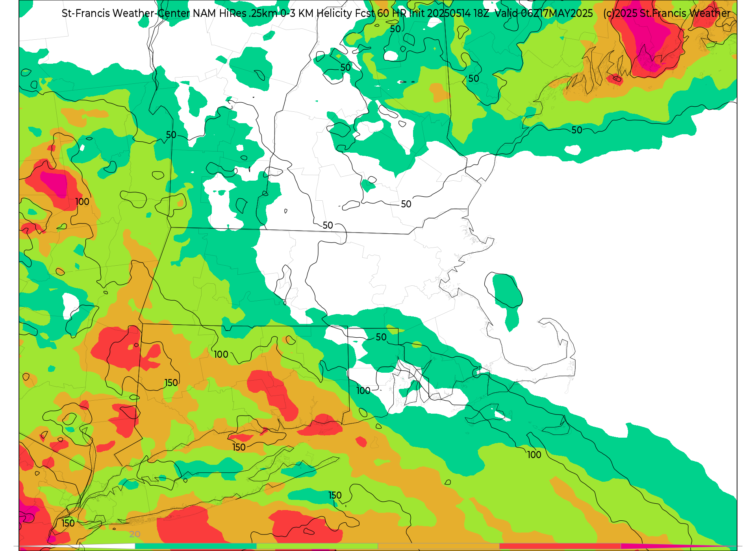756x551 pixels.
Task: Select the red color bar segment
Action: [560, 546]
